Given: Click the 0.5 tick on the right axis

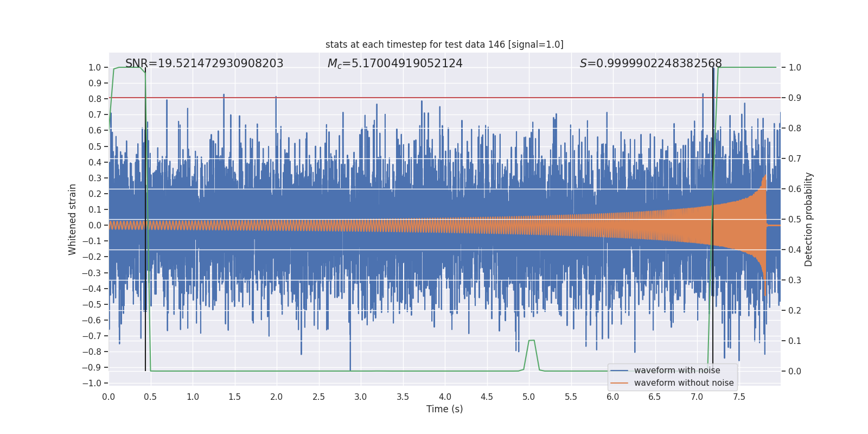Looking at the screenshot, I should [x=795, y=219].
